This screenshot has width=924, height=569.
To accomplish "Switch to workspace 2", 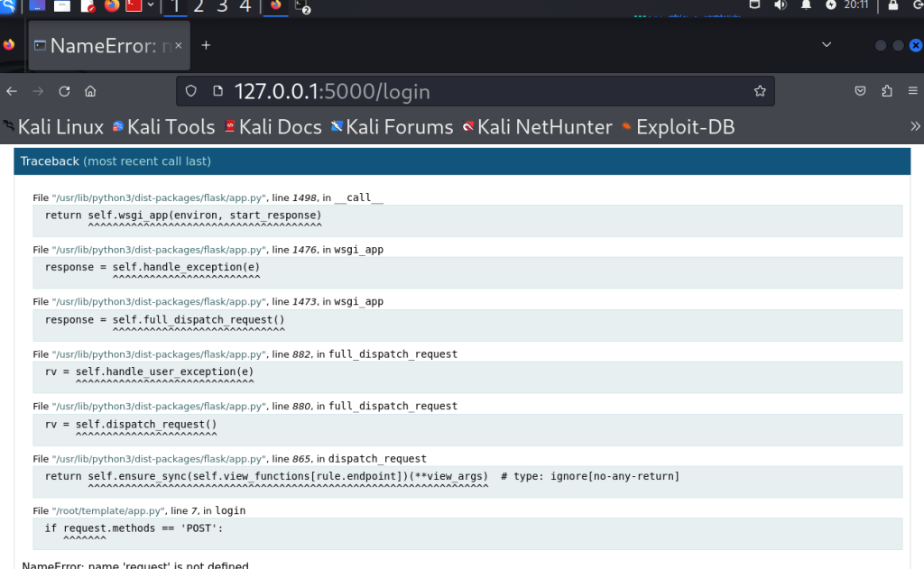I will (x=199, y=7).
